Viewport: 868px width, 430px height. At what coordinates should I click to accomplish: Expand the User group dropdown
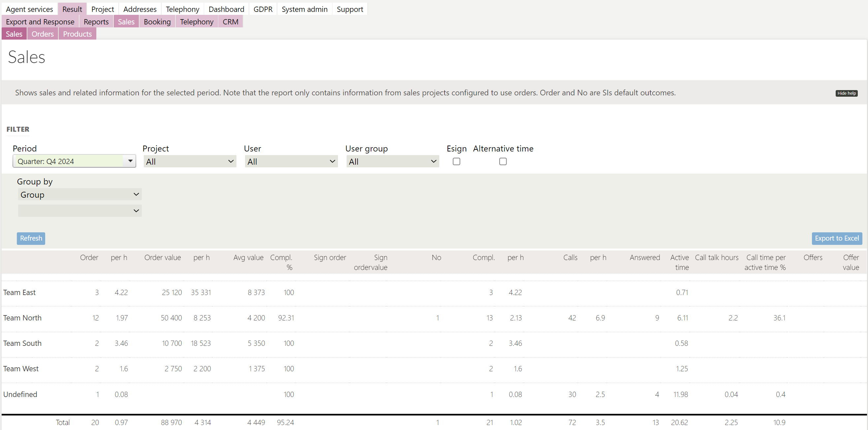392,162
